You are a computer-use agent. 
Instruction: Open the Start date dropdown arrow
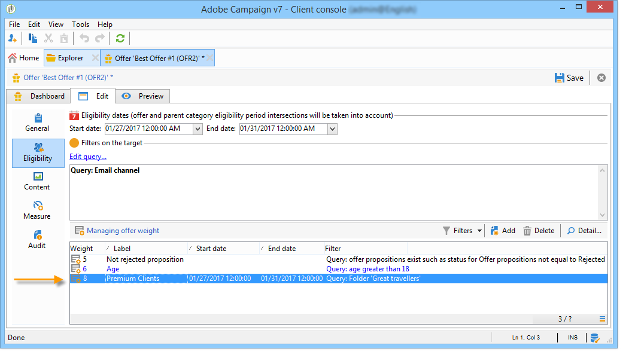[x=198, y=129]
